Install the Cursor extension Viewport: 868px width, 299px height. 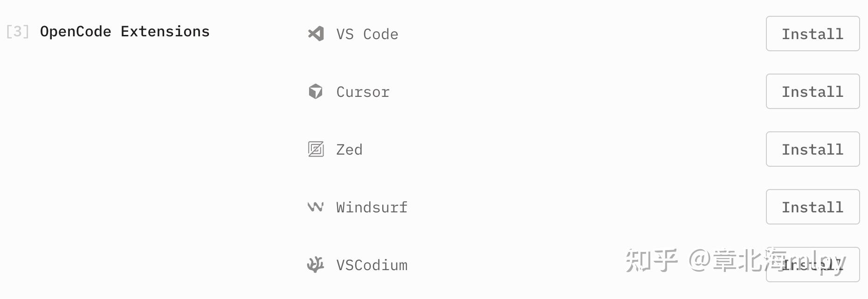pyautogui.click(x=813, y=91)
